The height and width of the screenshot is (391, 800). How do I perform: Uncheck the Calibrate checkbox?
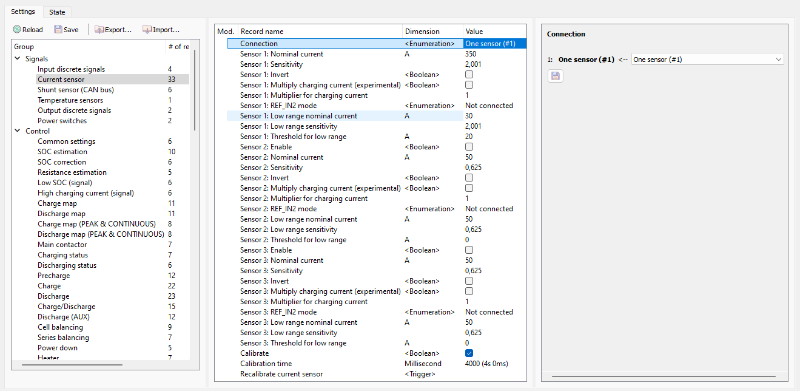pyautogui.click(x=469, y=353)
